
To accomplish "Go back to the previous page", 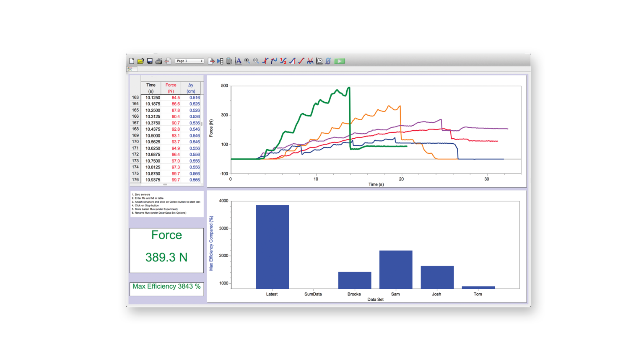I will [x=168, y=61].
